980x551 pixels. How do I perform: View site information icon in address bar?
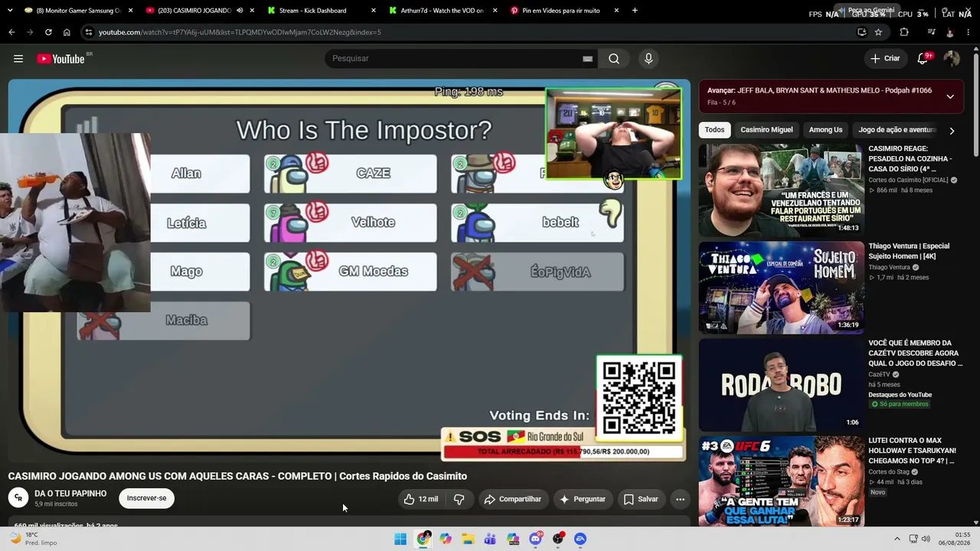click(x=89, y=32)
